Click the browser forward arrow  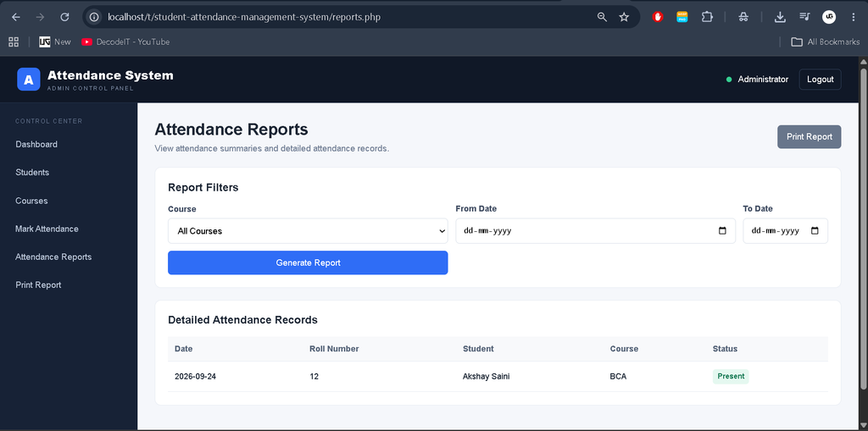40,17
